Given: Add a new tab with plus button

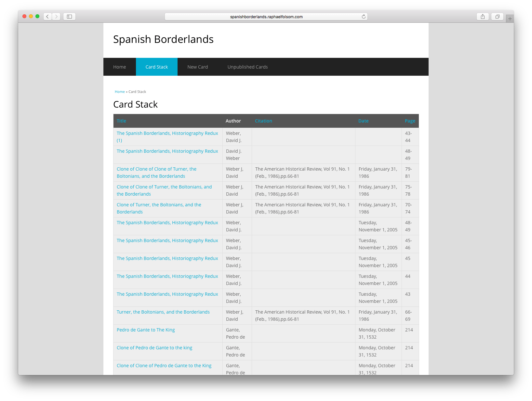Looking at the screenshot, I should [510, 19].
